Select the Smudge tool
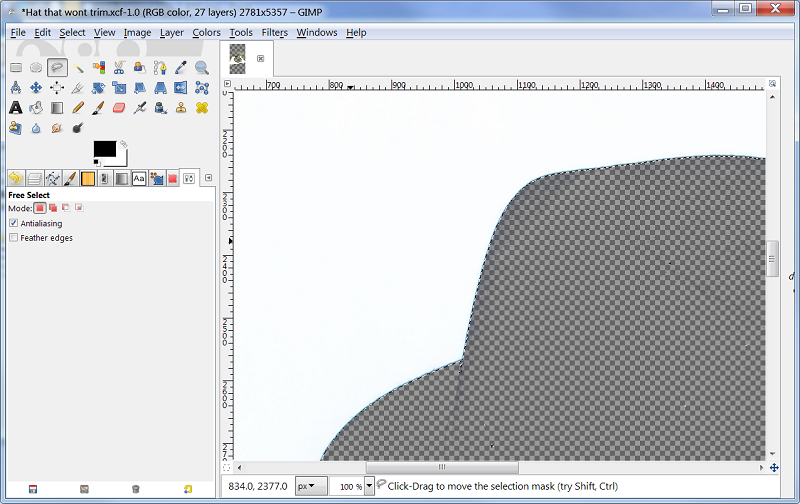Image resolution: width=800 pixels, height=504 pixels. click(57, 128)
